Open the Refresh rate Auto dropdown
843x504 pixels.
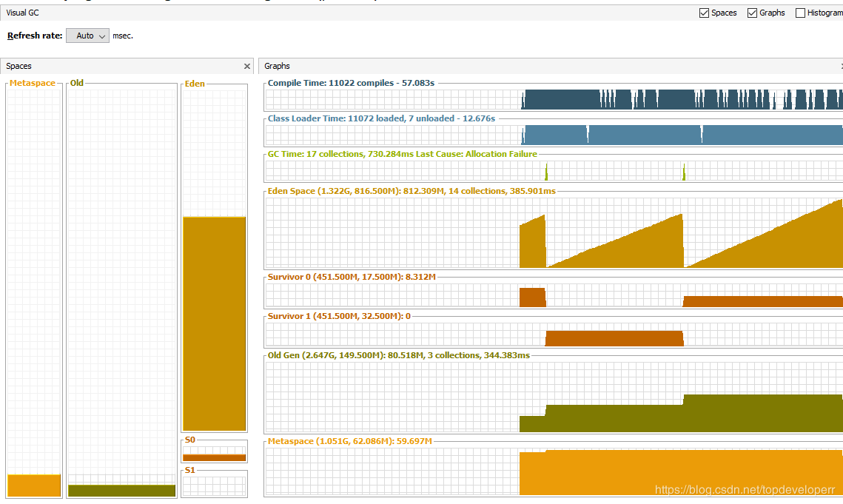pyautogui.click(x=87, y=36)
